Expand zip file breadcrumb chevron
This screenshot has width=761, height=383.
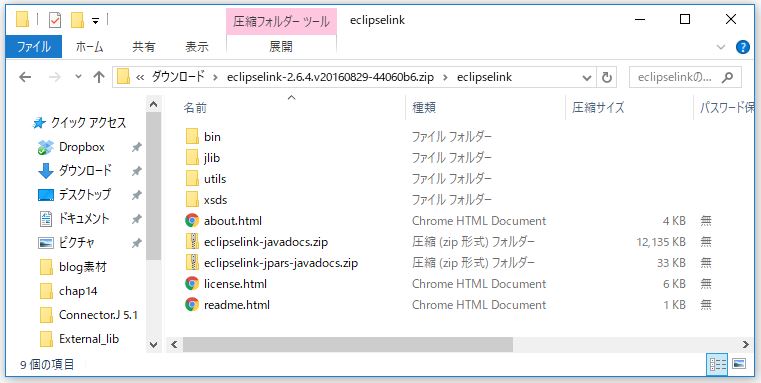click(x=445, y=77)
